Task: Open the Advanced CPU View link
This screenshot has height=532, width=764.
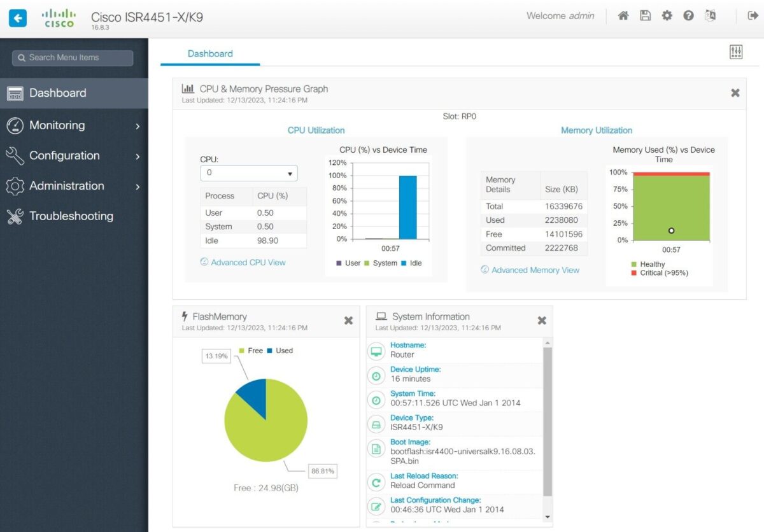Action: tap(248, 262)
